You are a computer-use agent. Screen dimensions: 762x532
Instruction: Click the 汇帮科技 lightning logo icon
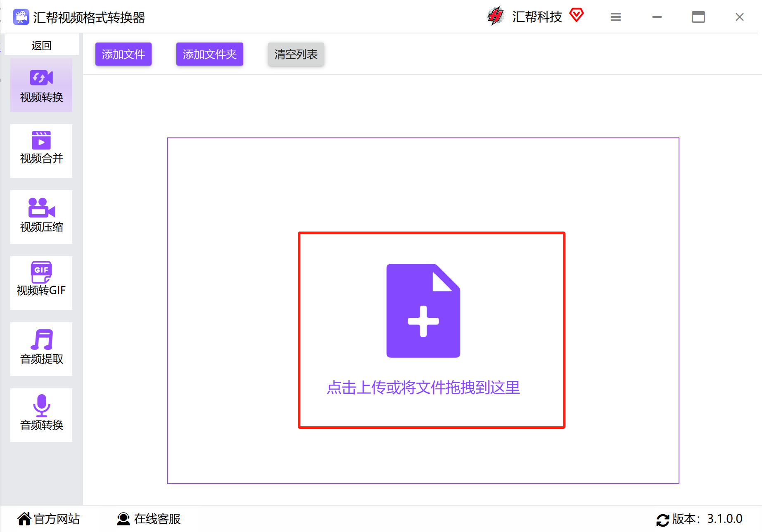[496, 16]
